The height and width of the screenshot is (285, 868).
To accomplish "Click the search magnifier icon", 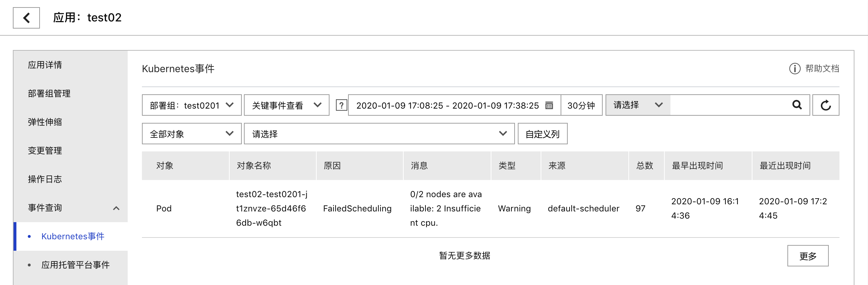I will point(797,105).
